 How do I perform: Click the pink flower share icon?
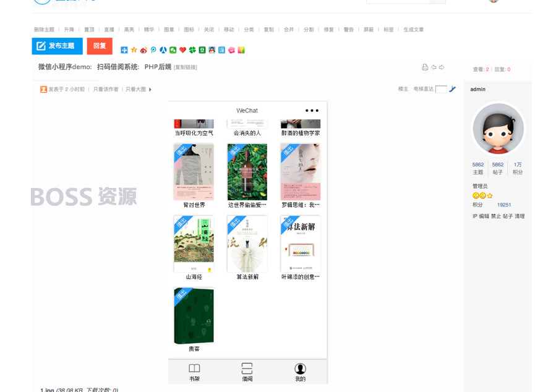pos(232,50)
